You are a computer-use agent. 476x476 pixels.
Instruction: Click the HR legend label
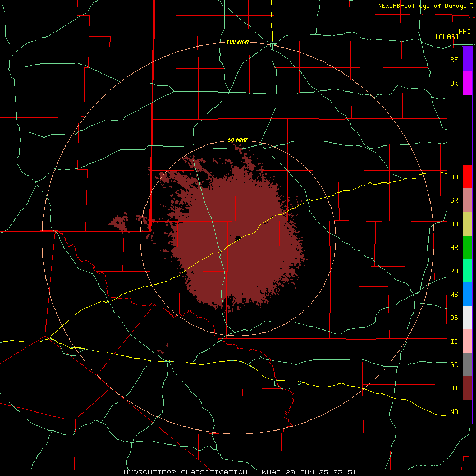click(x=454, y=248)
